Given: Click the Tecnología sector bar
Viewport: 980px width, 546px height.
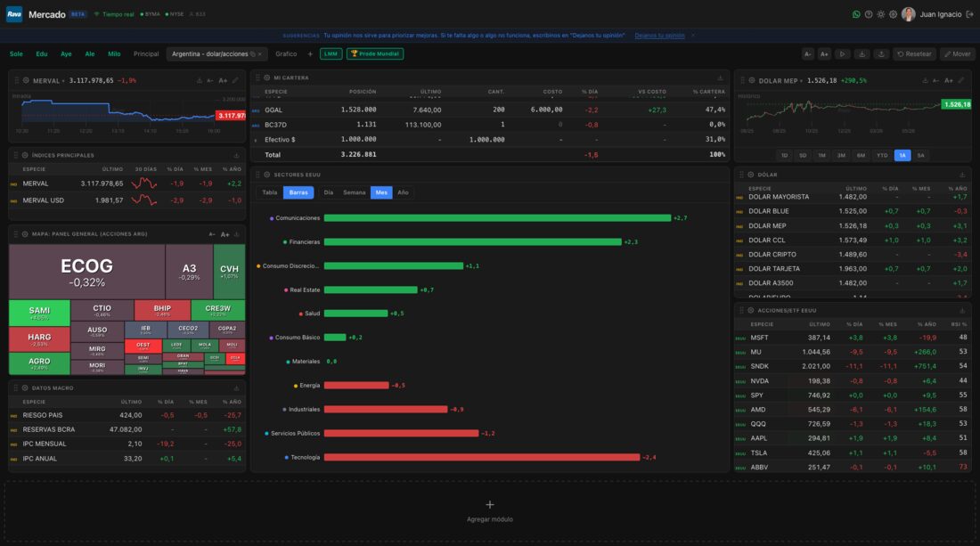Looking at the screenshot, I should 482,457.
